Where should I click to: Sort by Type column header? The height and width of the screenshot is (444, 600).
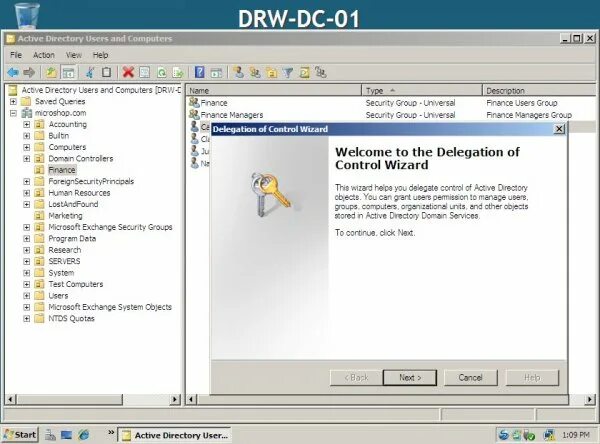(422, 91)
